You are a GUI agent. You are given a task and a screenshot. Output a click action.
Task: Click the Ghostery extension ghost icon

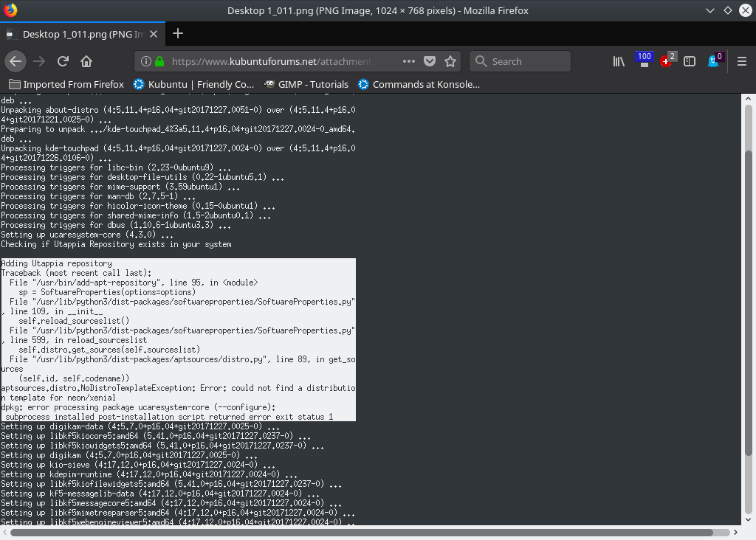pyautogui.click(x=713, y=61)
